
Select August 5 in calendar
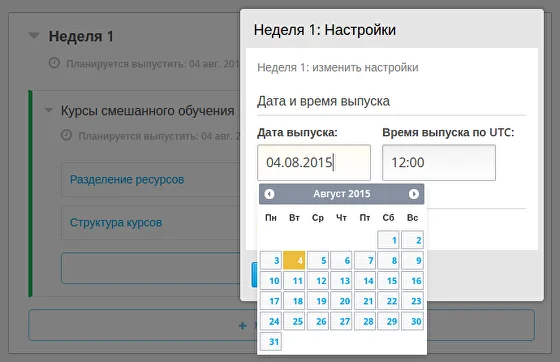click(x=318, y=260)
